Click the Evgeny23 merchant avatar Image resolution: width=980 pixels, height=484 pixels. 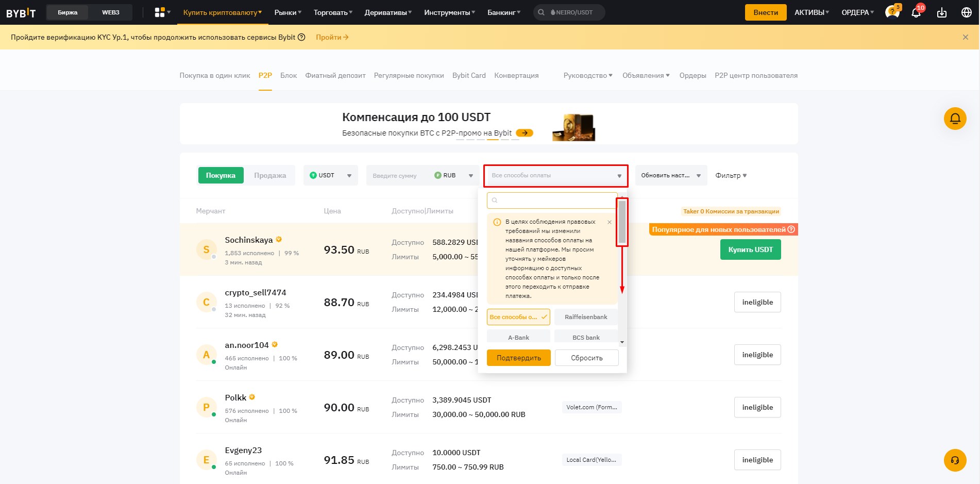[206, 460]
